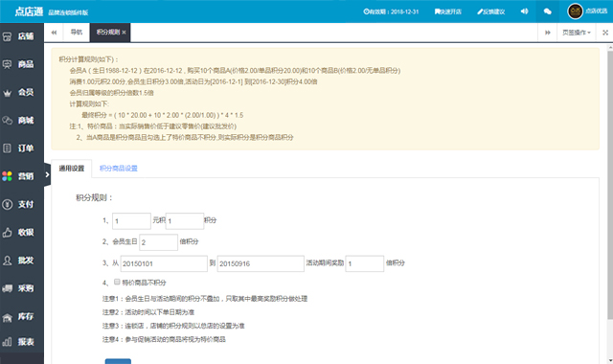This screenshot has width=613, height=364.
Task: Click the start date field 20150101
Action: (x=164, y=263)
